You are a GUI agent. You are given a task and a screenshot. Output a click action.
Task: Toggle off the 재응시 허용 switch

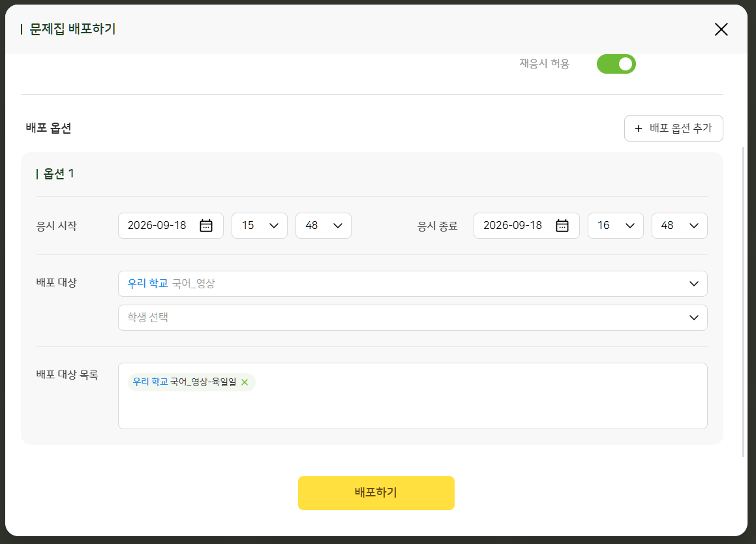coord(616,64)
